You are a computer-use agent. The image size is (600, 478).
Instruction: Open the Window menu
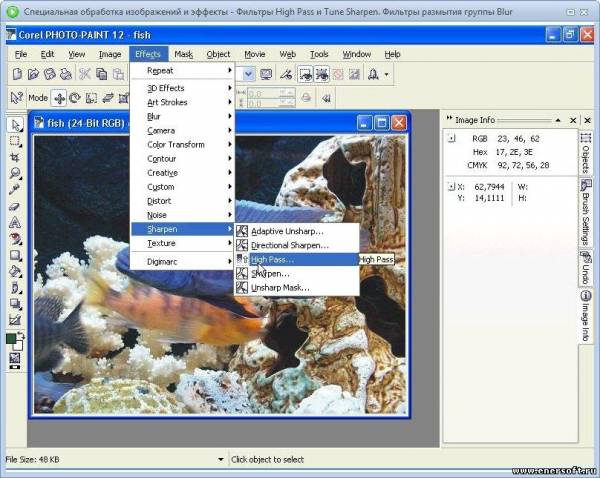click(357, 54)
